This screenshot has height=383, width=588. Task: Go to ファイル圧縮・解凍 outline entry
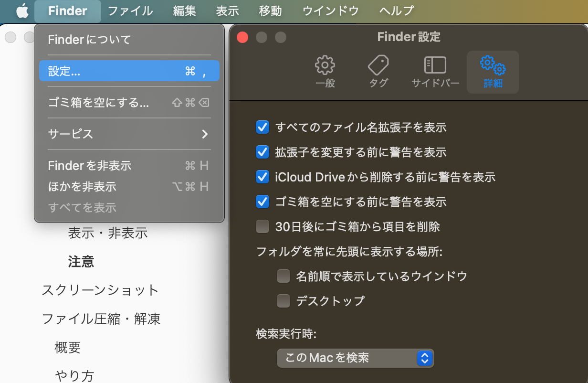click(101, 319)
